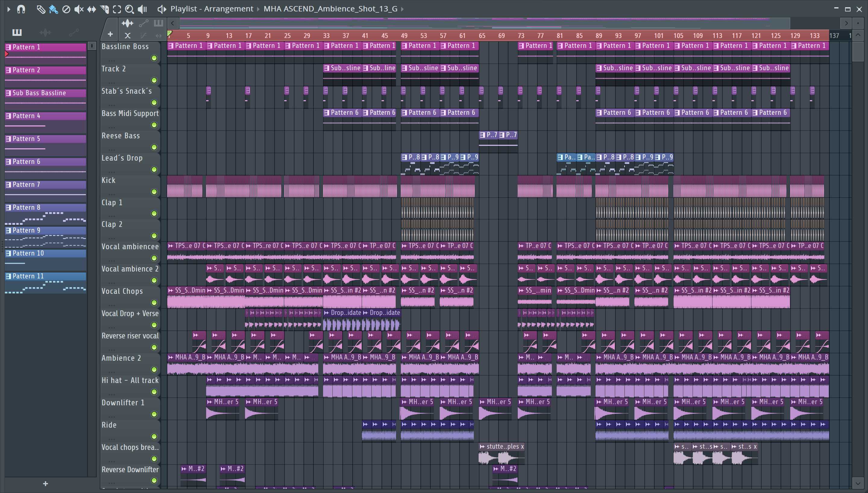Show audio clips in the picker panel

point(46,32)
